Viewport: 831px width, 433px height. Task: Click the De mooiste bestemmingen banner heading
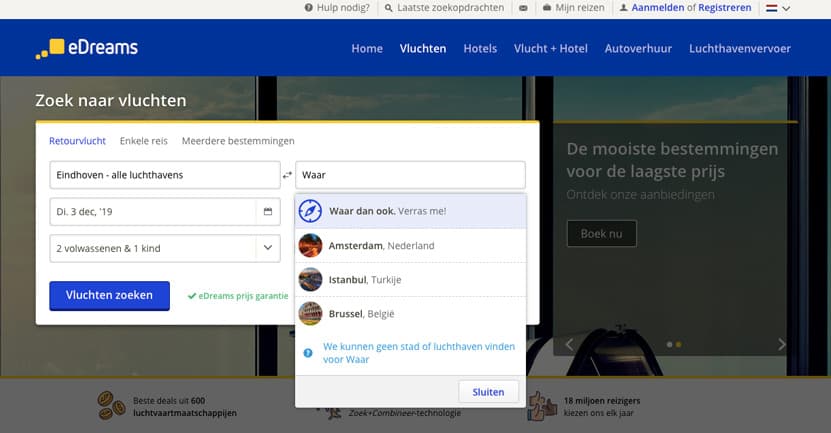pyautogui.click(x=672, y=160)
